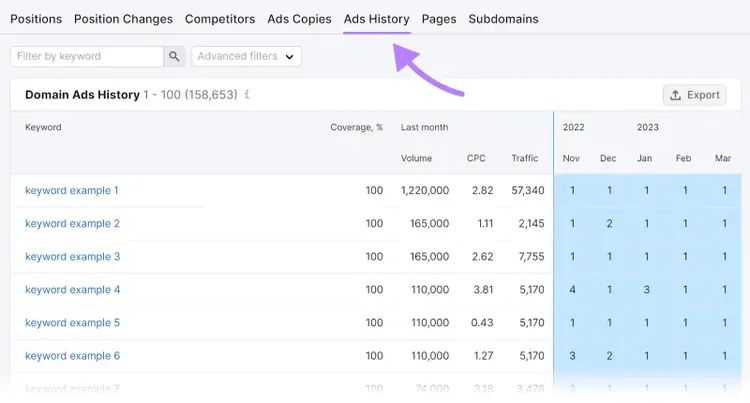The width and height of the screenshot is (750, 403).
Task: Click the 0.43 CPC value
Action: [482, 323]
